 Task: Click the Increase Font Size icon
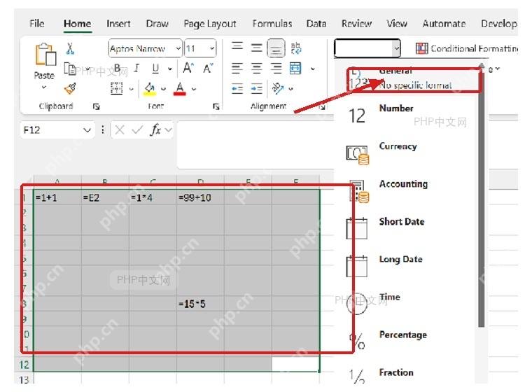pos(188,68)
